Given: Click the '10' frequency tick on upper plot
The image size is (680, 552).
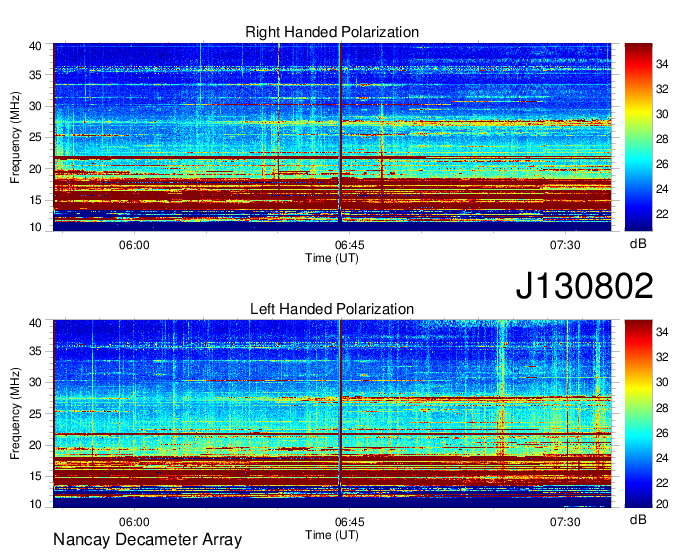Looking at the screenshot, I should 35,227.
